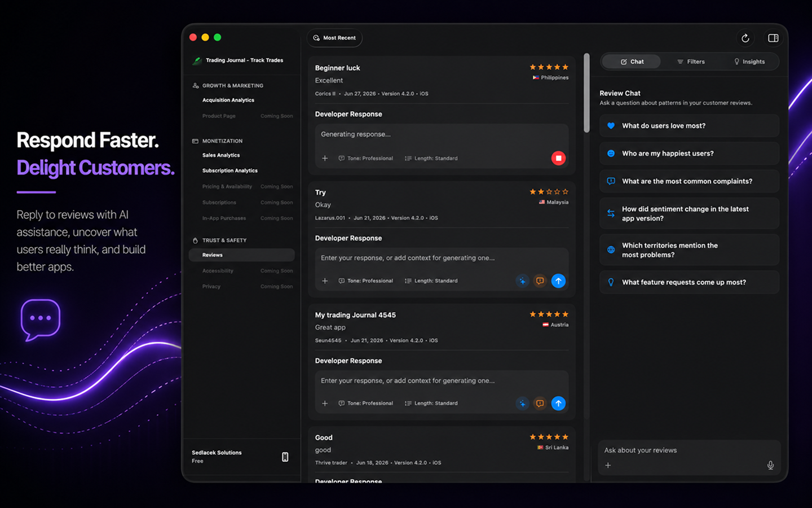Click In-App Purchases sidebar item
Viewport: 812px width, 508px height.
point(247,218)
